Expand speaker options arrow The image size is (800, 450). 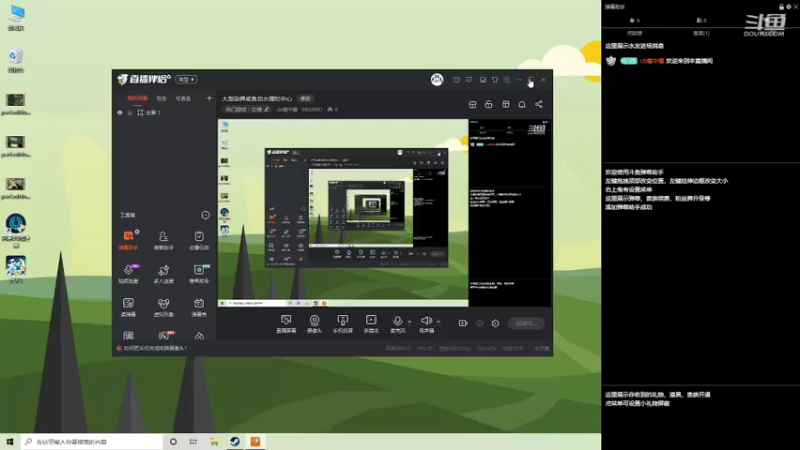pos(439,321)
